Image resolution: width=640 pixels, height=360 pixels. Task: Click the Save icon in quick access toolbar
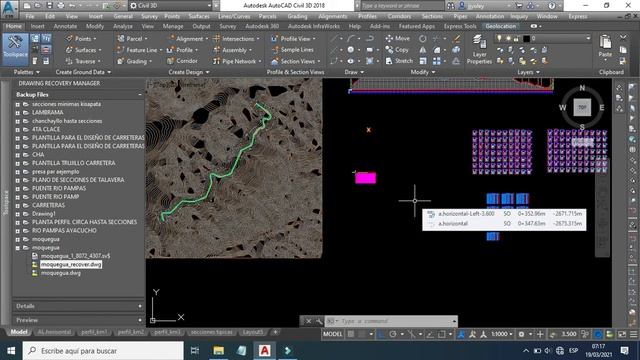[x=49, y=6]
